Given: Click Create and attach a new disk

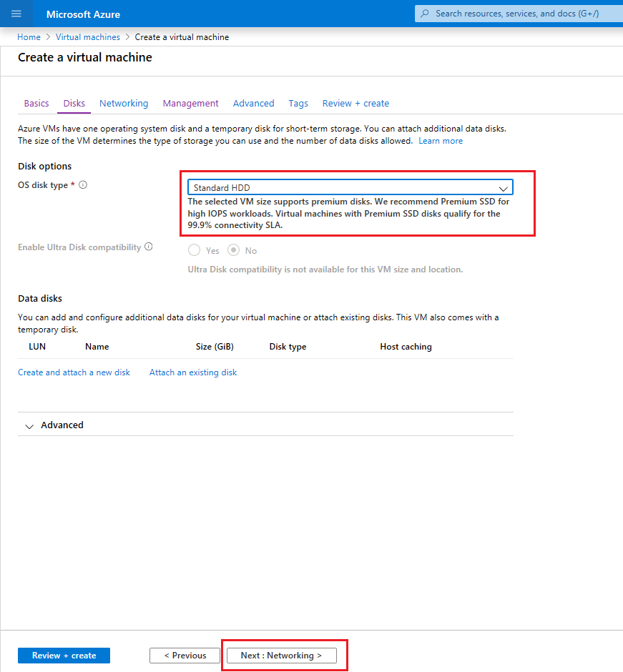Looking at the screenshot, I should (74, 372).
